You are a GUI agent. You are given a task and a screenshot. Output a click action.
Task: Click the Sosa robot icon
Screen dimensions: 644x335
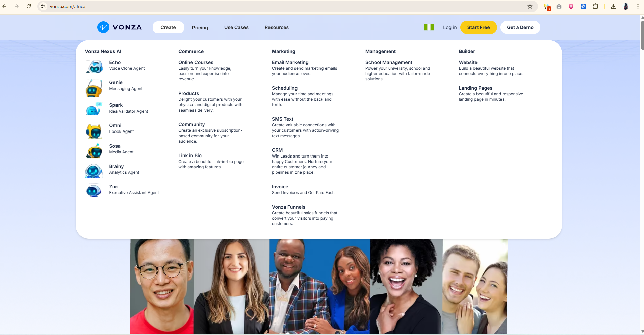(94, 151)
